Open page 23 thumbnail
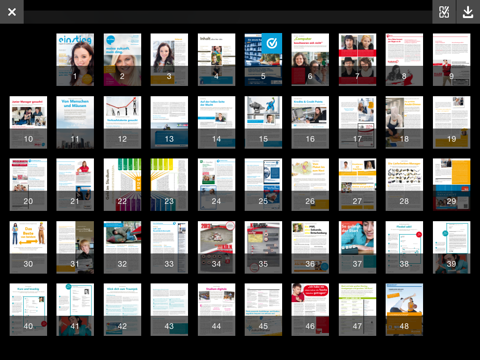 pos(169,185)
